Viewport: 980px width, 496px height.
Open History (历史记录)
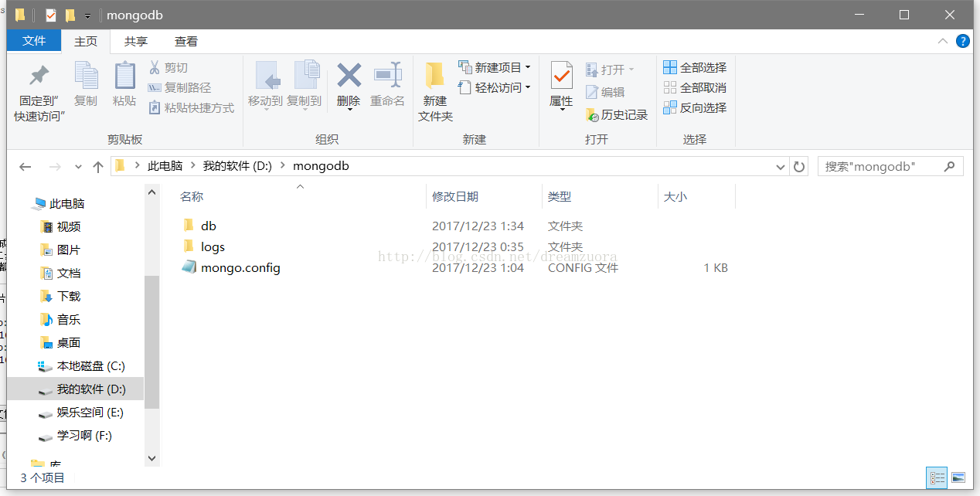[617, 115]
